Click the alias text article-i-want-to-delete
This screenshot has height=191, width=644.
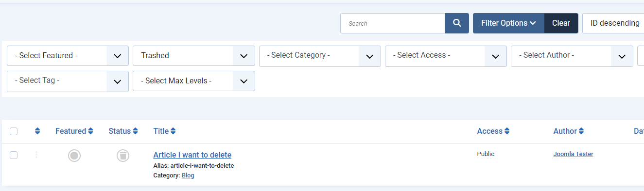(202, 166)
